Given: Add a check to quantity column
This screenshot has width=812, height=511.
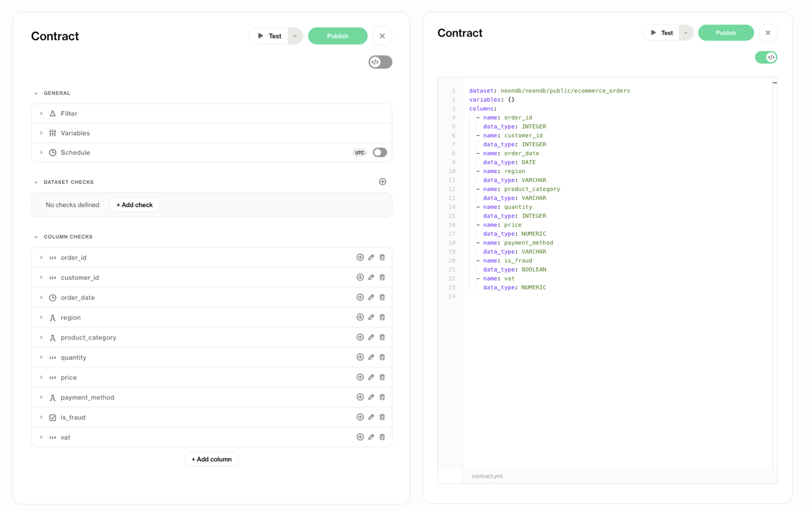Looking at the screenshot, I should click(360, 357).
